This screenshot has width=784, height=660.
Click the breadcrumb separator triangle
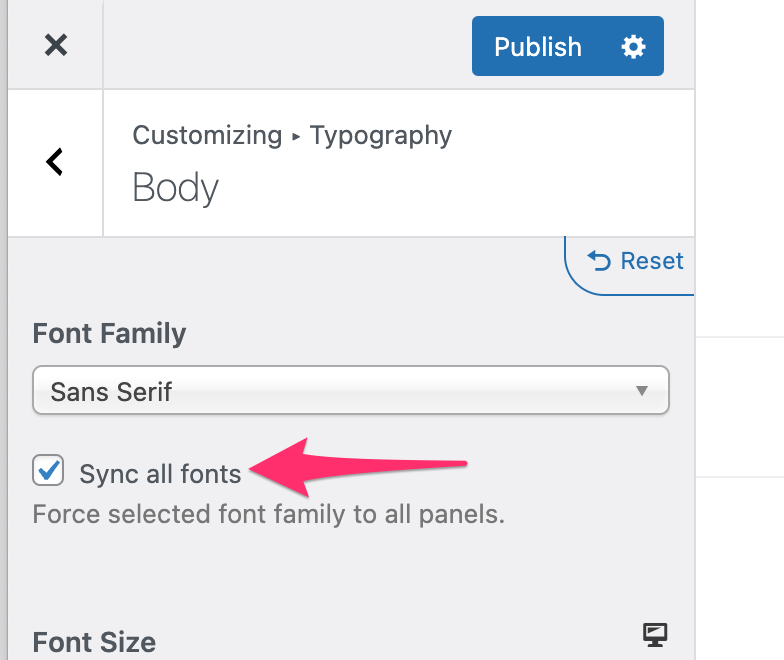click(296, 136)
